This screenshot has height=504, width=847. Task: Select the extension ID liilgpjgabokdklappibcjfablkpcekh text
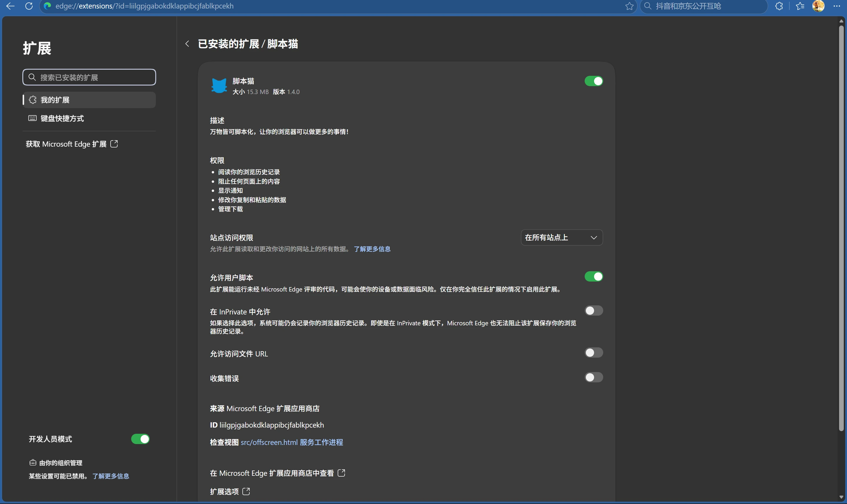point(271,425)
